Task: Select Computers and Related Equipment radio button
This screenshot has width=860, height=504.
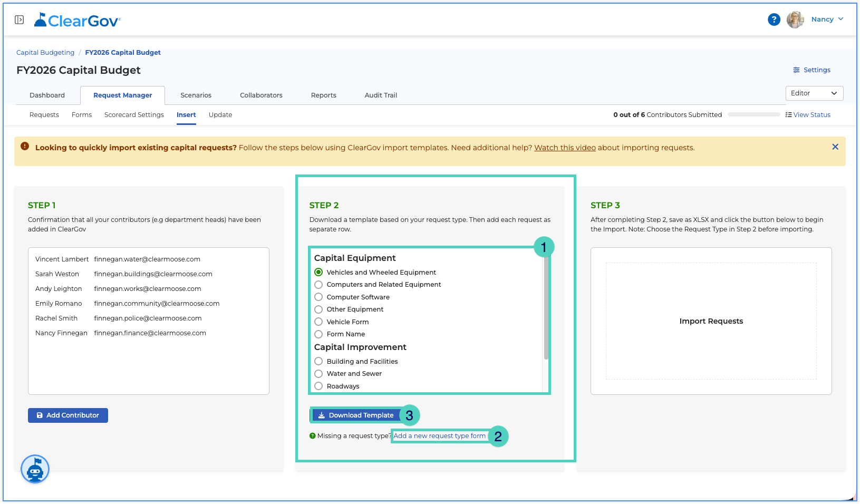Action: (318, 285)
